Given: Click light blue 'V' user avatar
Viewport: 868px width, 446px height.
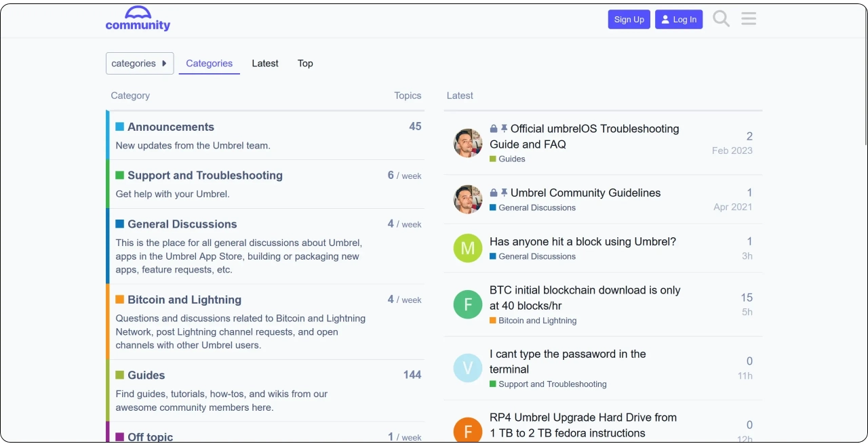Looking at the screenshot, I should (468, 368).
